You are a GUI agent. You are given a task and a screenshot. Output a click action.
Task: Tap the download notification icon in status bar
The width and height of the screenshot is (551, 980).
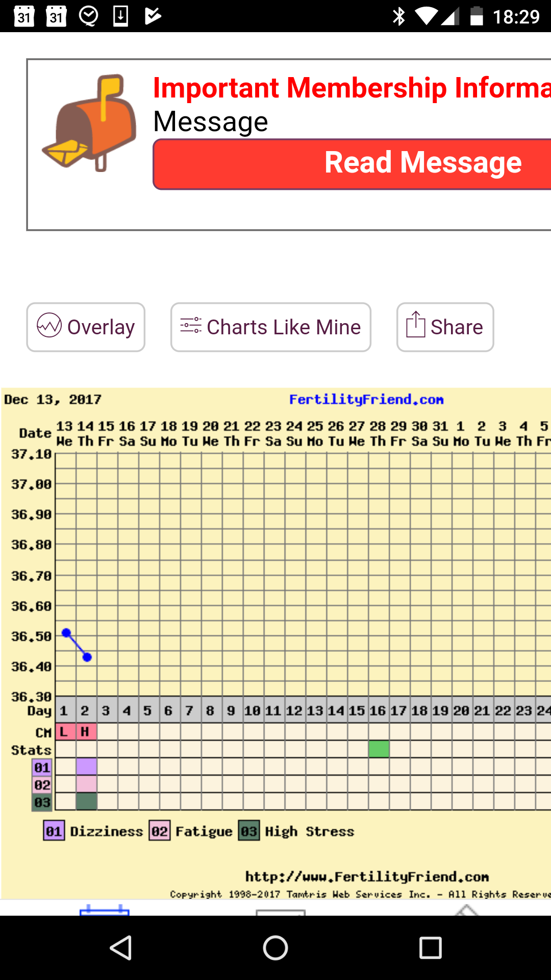point(120,16)
